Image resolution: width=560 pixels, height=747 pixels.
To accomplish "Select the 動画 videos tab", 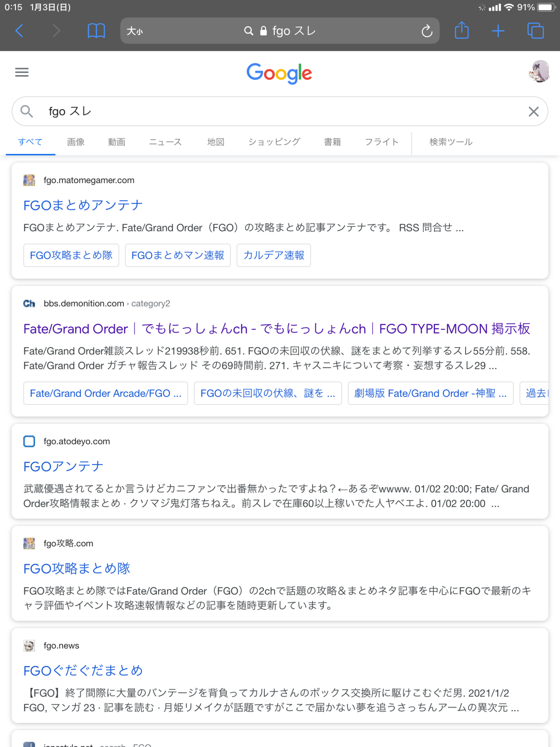I will click(x=116, y=142).
